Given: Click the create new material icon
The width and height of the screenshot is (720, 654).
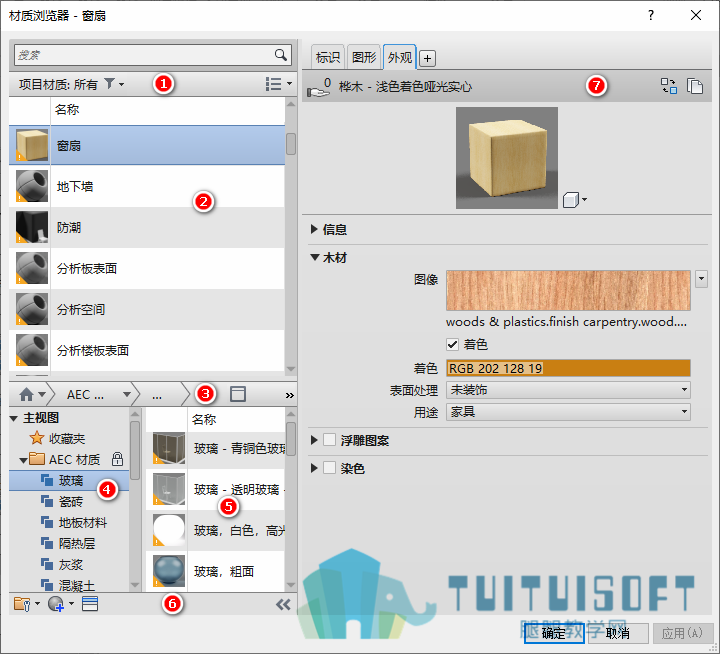Looking at the screenshot, I should pyautogui.click(x=60, y=604).
